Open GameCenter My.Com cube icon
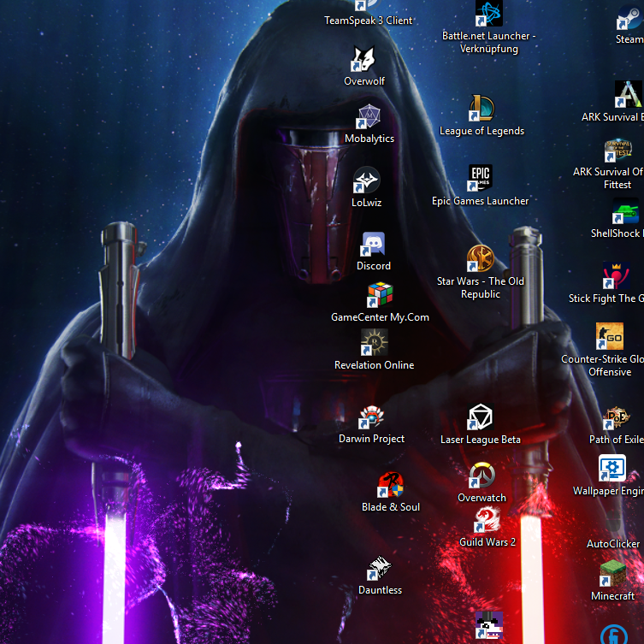The height and width of the screenshot is (644, 644). click(x=380, y=294)
